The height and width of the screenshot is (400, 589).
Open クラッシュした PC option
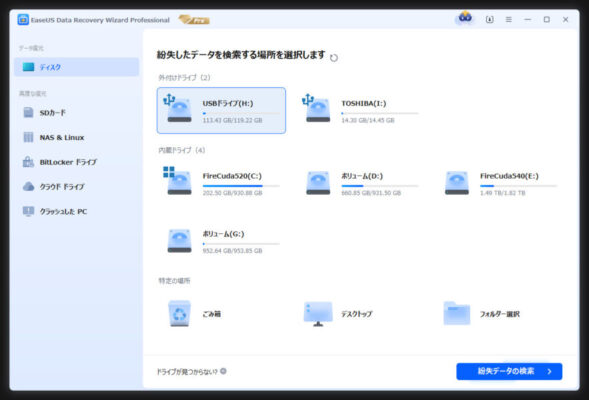pos(77,211)
